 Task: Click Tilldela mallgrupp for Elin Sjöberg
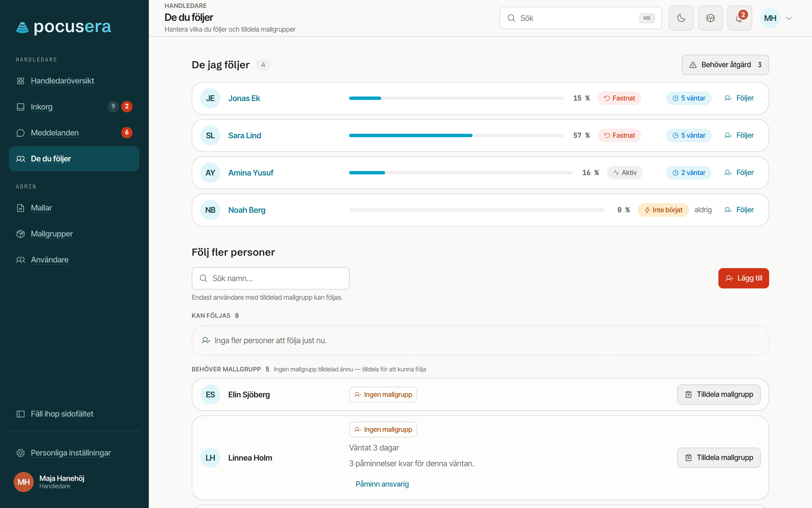click(719, 395)
